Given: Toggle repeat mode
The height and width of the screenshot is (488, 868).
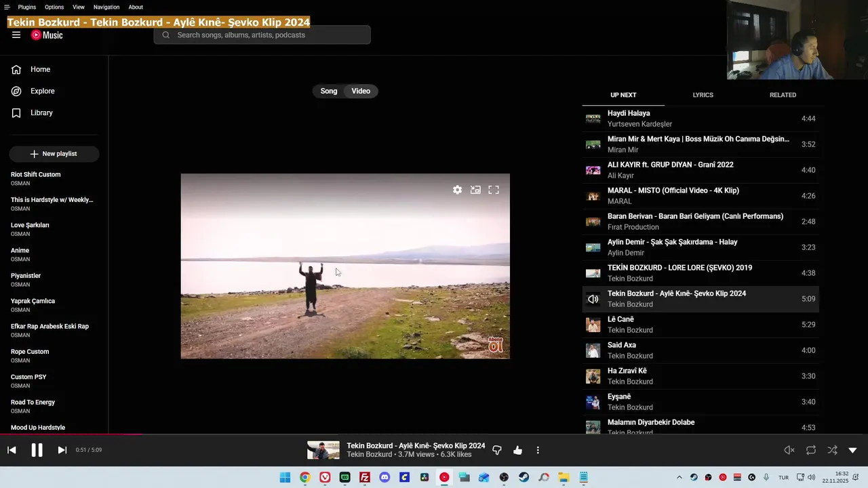Looking at the screenshot, I should pos(811,450).
